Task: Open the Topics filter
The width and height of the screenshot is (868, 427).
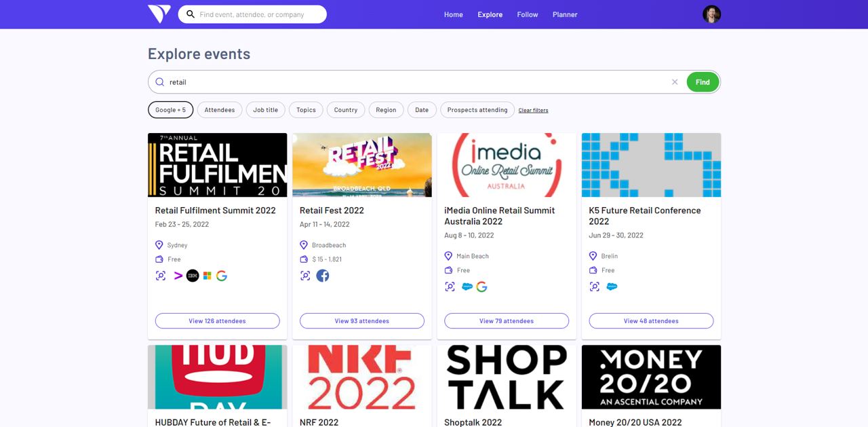Action: click(x=306, y=110)
